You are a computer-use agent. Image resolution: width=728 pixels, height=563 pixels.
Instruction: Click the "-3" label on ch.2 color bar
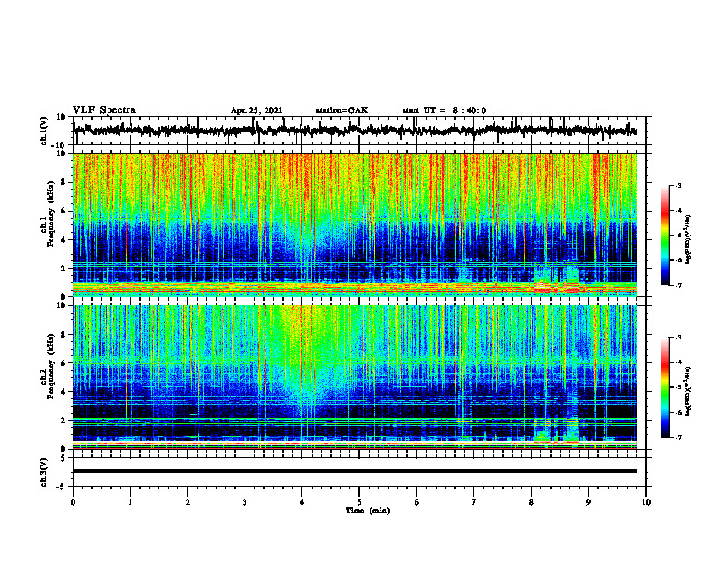coord(678,338)
